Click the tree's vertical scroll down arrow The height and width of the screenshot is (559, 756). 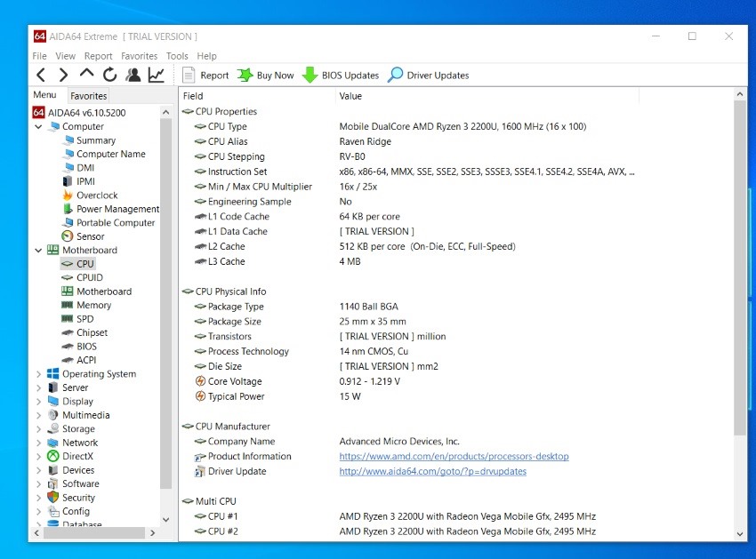click(165, 520)
